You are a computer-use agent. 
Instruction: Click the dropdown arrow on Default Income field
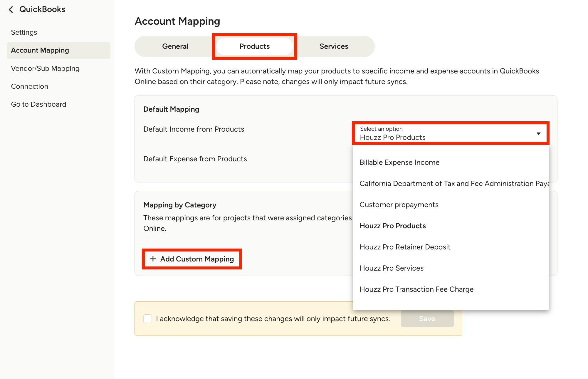538,134
